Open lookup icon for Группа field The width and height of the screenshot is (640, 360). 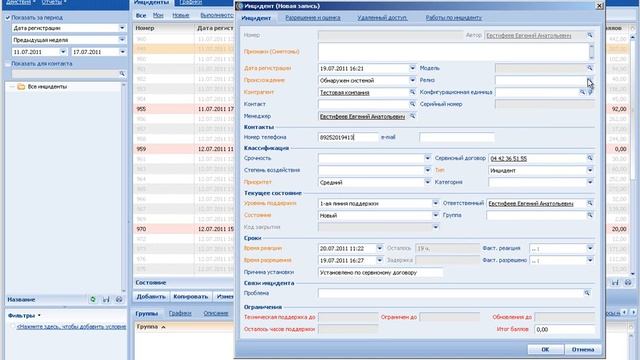click(590, 215)
